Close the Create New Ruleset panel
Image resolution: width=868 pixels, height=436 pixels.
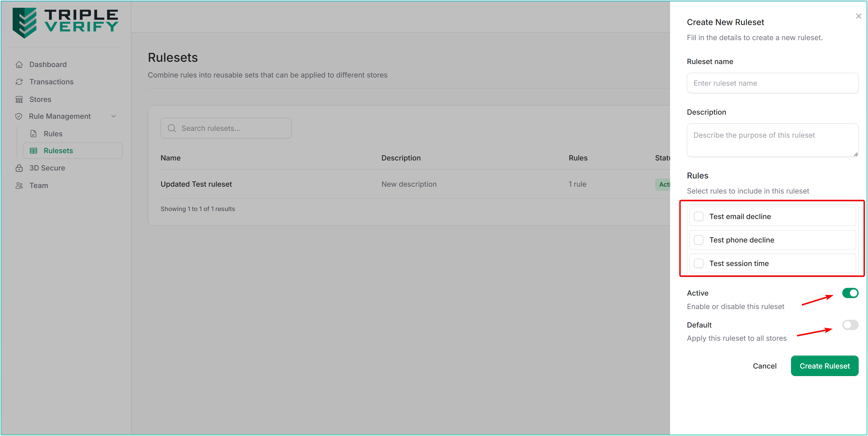pos(858,16)
